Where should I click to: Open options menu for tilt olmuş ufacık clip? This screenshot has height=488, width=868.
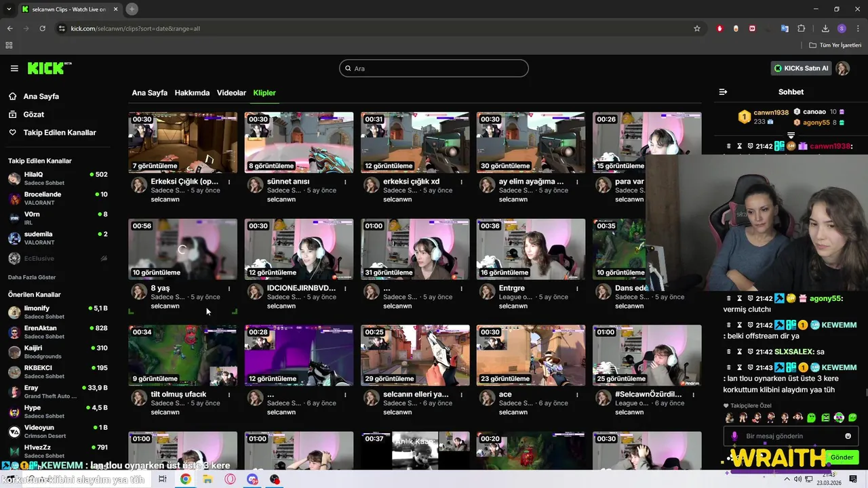point(229,394)
